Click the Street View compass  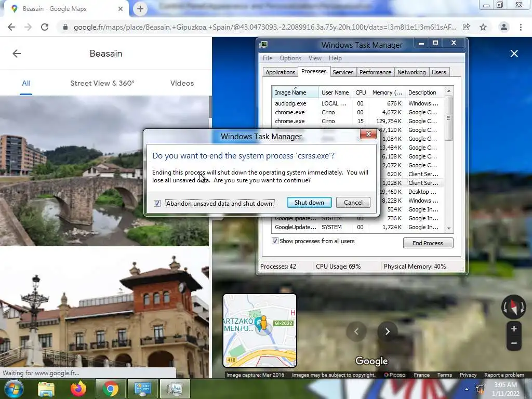tap(514, 307)
